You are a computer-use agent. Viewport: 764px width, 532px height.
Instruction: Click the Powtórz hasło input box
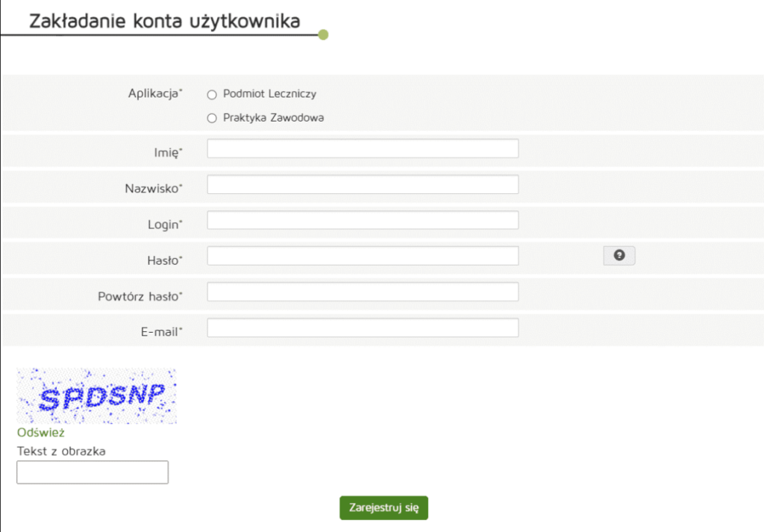point(363,292)
